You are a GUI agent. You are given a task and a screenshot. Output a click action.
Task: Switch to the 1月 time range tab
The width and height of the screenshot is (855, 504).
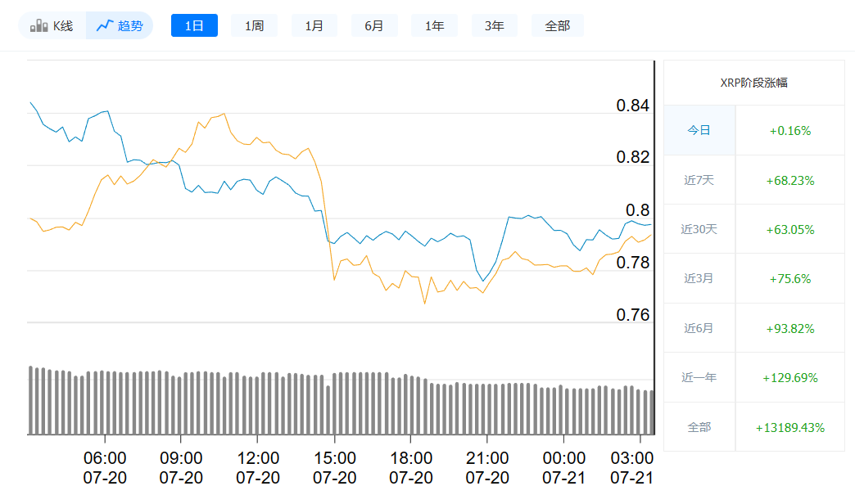pos(314,25)
